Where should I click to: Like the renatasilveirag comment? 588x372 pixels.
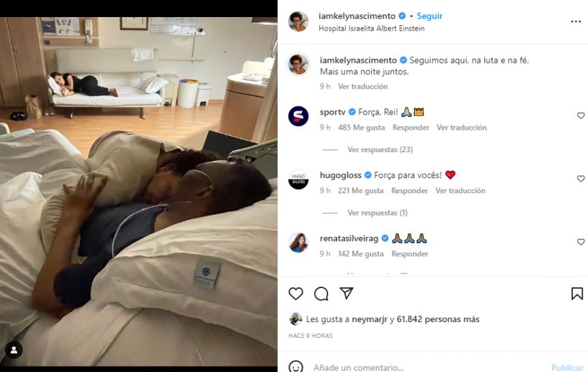[581, 242]
